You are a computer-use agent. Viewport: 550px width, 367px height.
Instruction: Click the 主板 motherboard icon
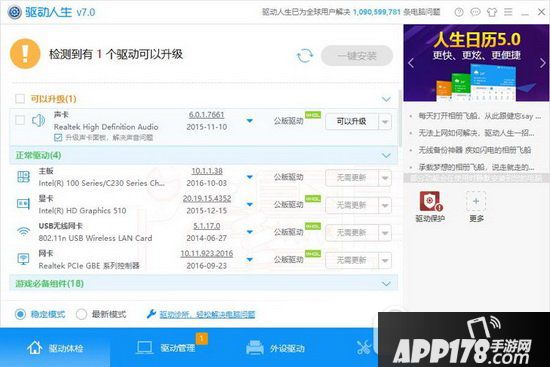point(24,176)
